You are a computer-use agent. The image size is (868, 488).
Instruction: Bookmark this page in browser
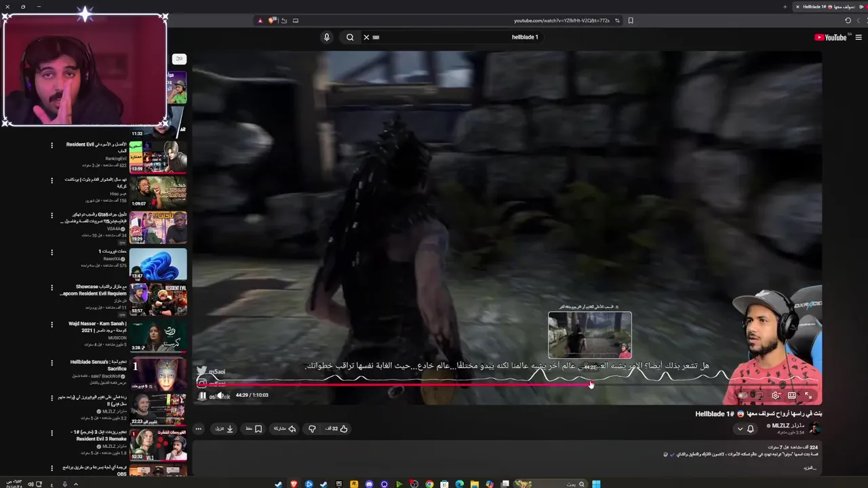pyautogui.click(x=631, y=20)
